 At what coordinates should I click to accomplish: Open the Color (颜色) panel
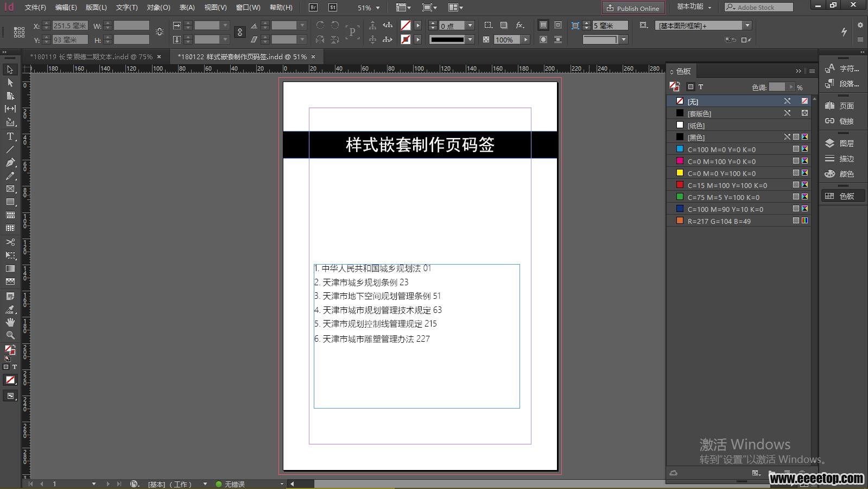point(842,174)
